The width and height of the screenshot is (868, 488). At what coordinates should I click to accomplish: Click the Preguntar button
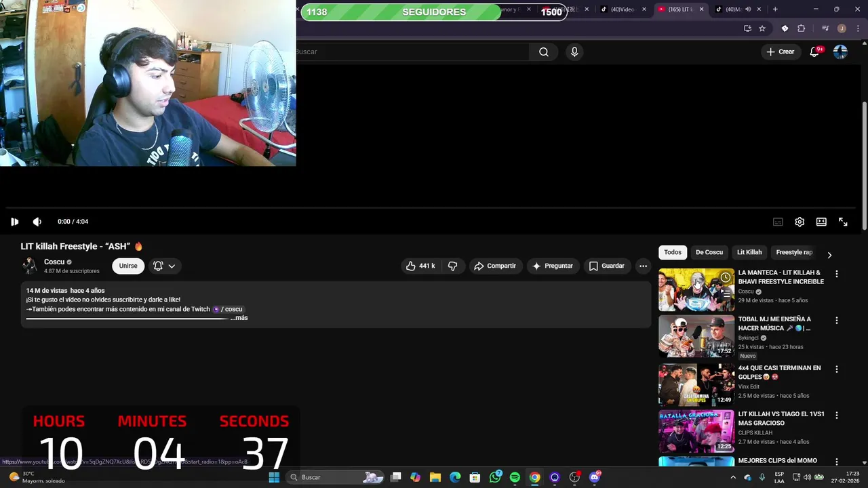(x=553, y=266)
